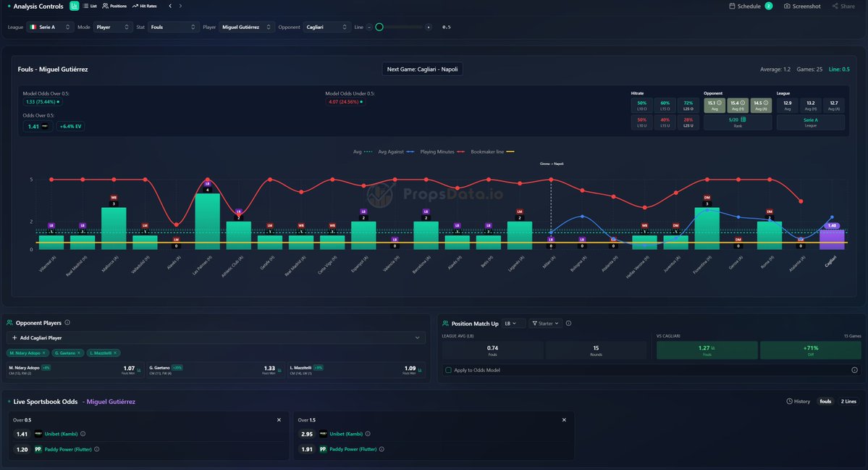Select the Positions view in Analysis Controls
The height and width of the screenshot is (470, 868).
pyautogui.click(x=114, y=6)
